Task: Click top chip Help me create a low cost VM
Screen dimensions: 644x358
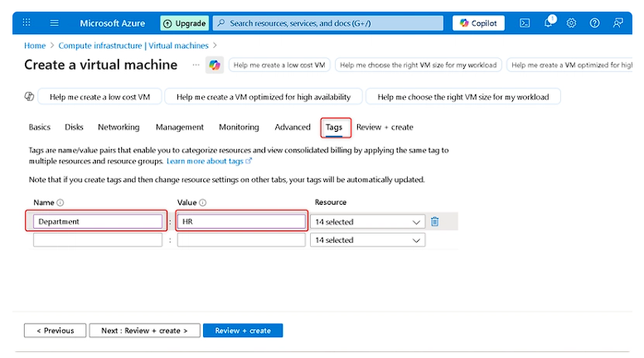Action: (x=279, y=65)
